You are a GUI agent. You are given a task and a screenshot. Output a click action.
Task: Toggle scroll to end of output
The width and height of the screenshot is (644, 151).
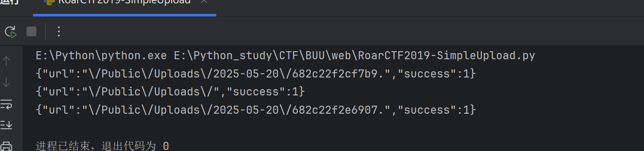tap(6, 125)
